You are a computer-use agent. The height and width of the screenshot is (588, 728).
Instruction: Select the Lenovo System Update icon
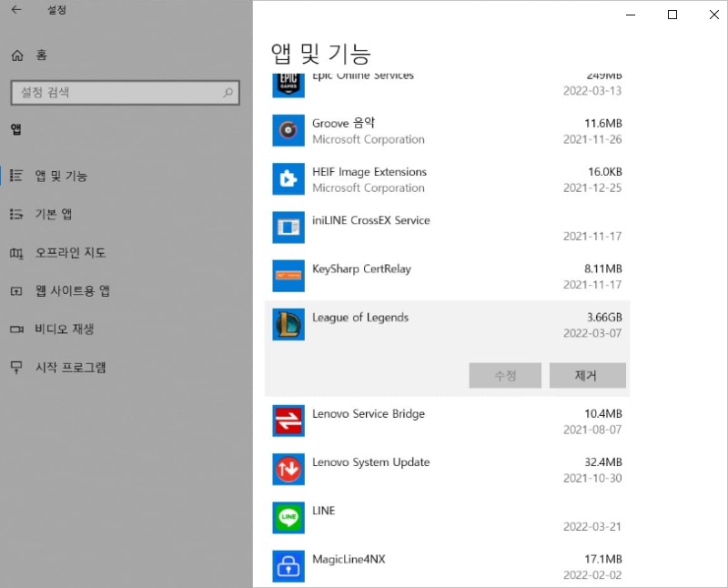(288, 469)
